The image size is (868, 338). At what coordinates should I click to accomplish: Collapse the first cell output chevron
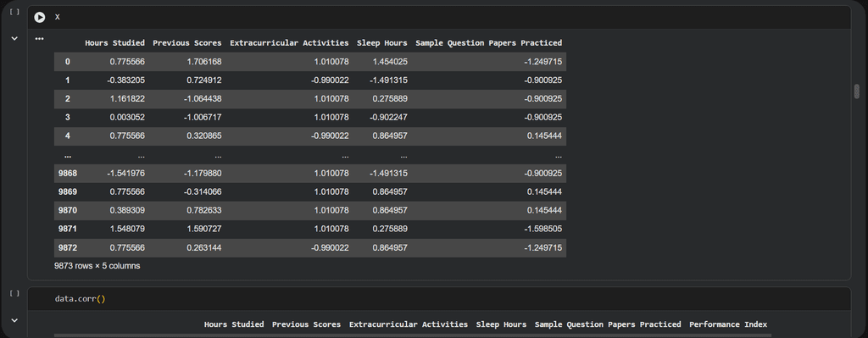pos(14,39)
